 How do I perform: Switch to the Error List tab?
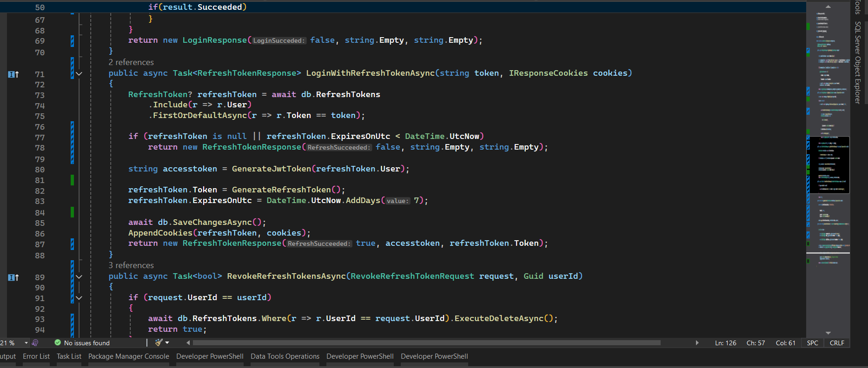[36, 356]
